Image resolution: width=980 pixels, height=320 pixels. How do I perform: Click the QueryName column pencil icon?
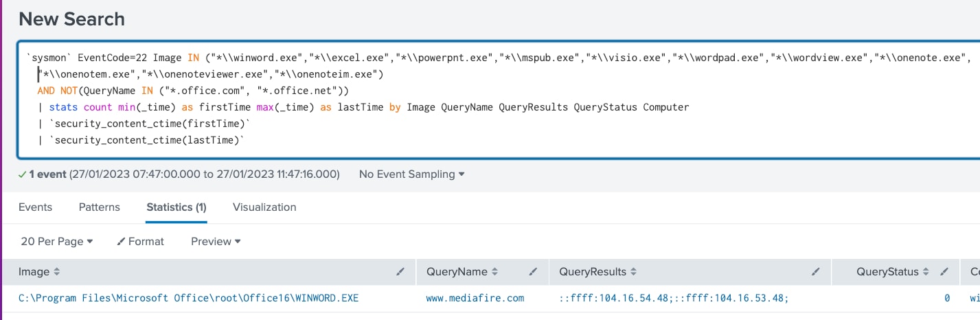pos(533,272)
